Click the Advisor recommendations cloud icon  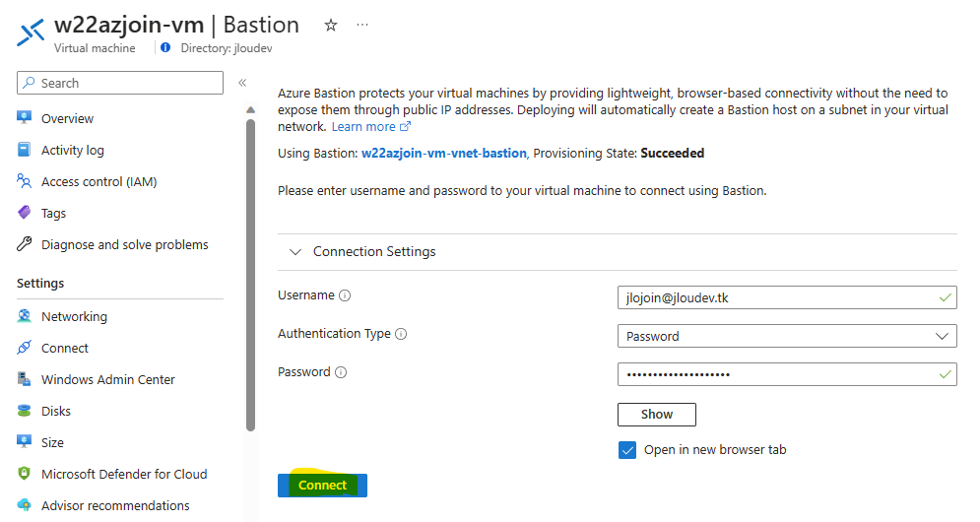(x=25, y=505)
